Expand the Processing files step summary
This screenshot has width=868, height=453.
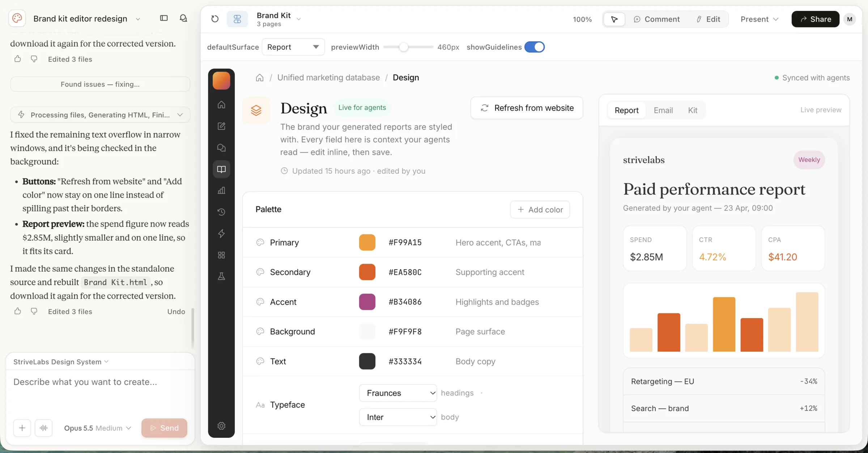[100, 115]
